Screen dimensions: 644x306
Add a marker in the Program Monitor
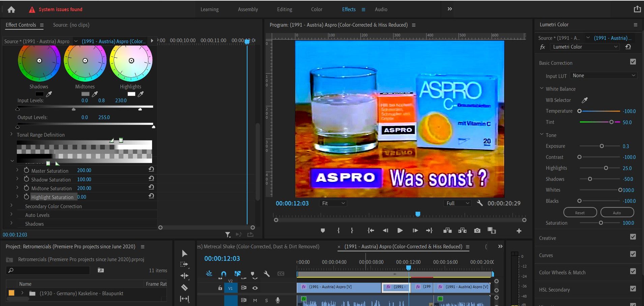pyautogui.click(x=323, y=230)
